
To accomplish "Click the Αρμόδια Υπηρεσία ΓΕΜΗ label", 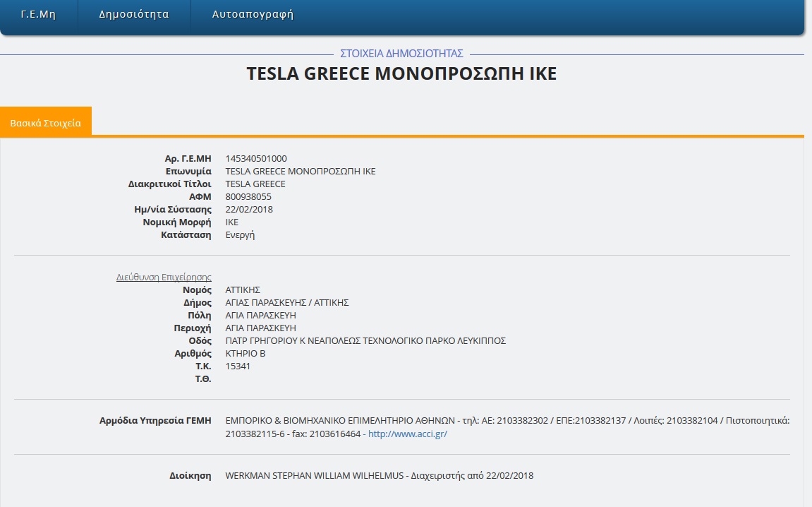I will point(155,420).
